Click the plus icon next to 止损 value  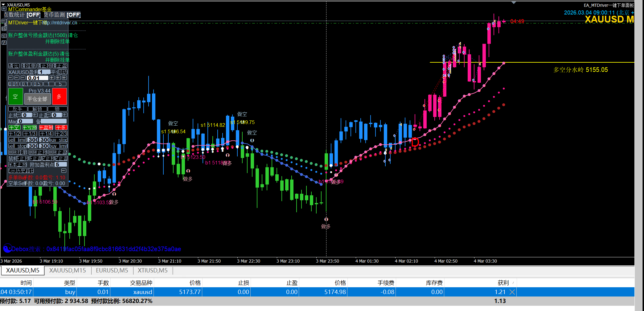[35, 115]
